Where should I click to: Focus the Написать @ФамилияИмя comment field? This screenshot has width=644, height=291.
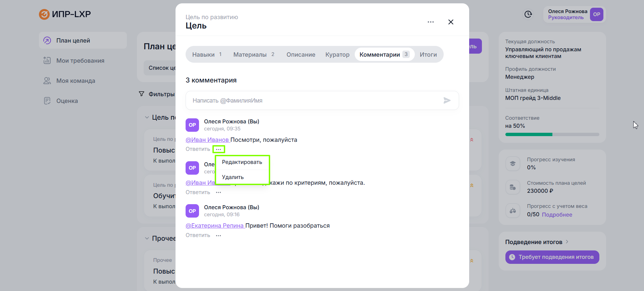point(312,101)
